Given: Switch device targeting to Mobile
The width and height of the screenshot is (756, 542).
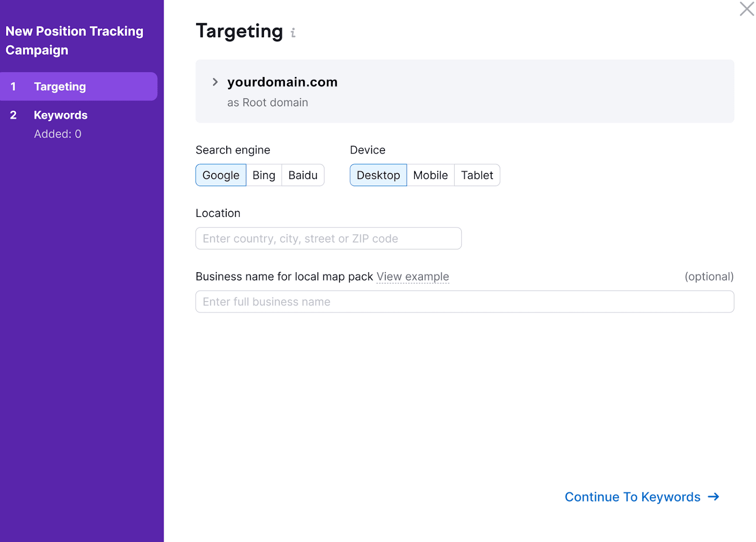Looking at the screenshot, I should (x=430, y=175).
